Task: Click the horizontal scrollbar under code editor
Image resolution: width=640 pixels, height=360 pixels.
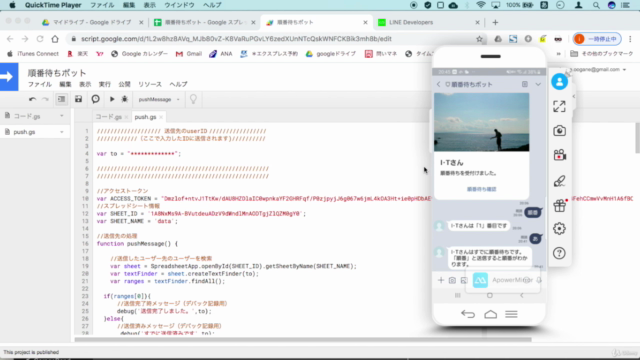Action: click(303, 339)
